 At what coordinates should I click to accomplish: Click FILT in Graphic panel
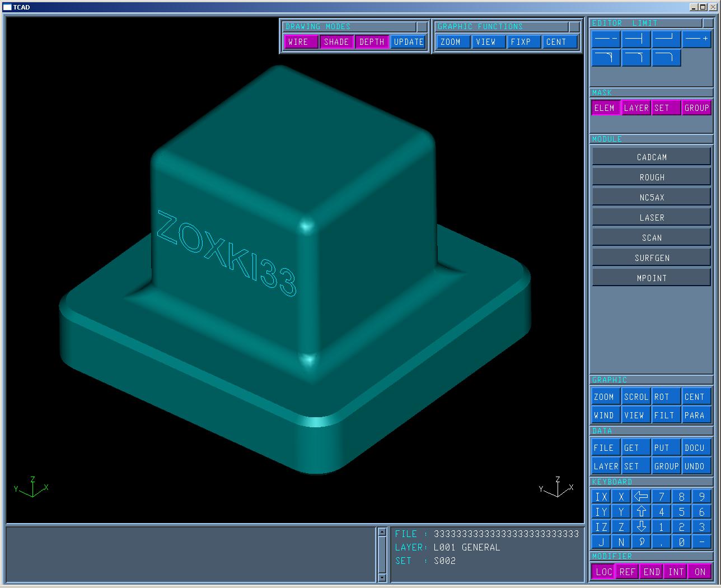[666, 416]
